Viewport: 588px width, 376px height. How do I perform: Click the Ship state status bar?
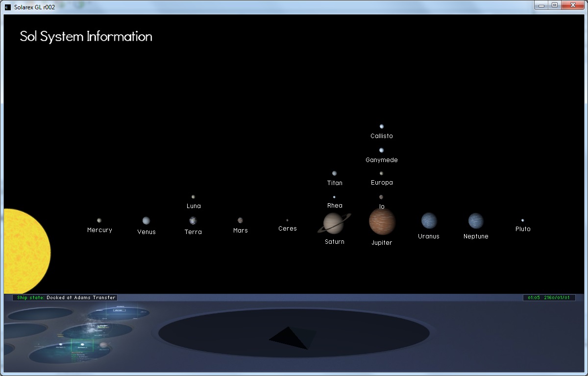tap(65, 298)
